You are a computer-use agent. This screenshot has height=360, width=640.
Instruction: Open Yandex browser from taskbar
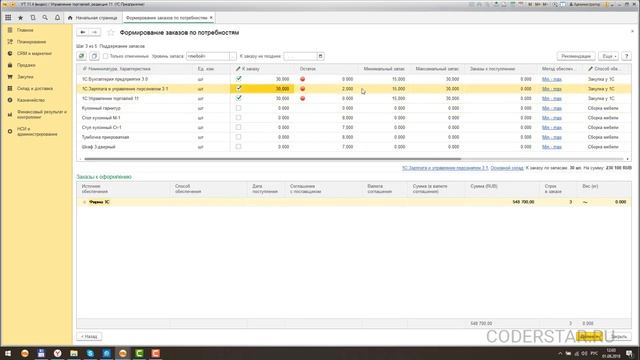[58, 353]
